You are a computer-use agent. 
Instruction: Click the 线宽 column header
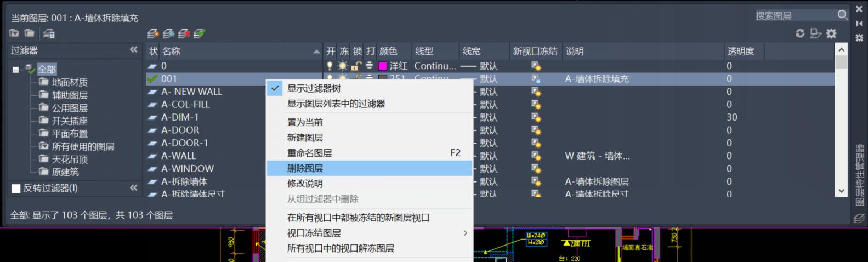pyautogui.click(x=484, y=51)
